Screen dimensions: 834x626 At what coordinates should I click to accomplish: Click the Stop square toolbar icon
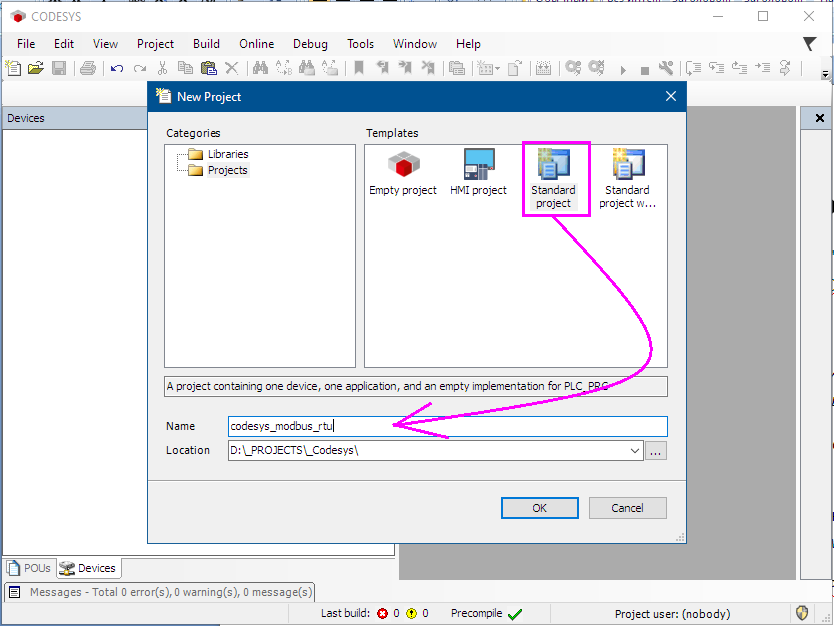pos(645,70)
